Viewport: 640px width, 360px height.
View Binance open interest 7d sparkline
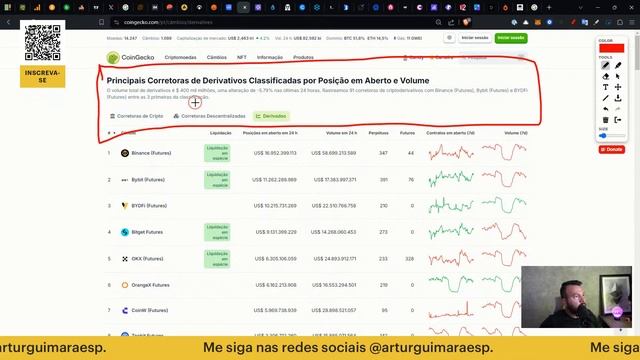pyautogui.click(x=451, y=153)
